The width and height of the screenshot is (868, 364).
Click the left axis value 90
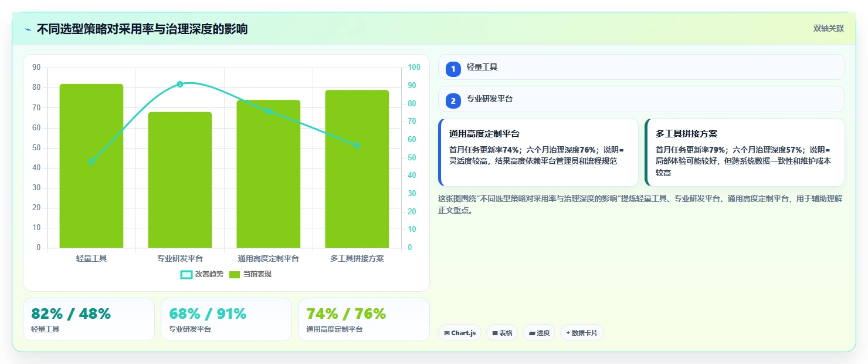click(36, 68)
